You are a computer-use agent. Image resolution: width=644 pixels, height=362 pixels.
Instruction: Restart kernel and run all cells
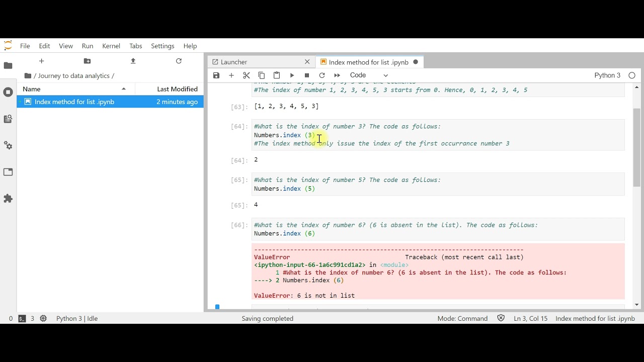(x=337, y=75)
